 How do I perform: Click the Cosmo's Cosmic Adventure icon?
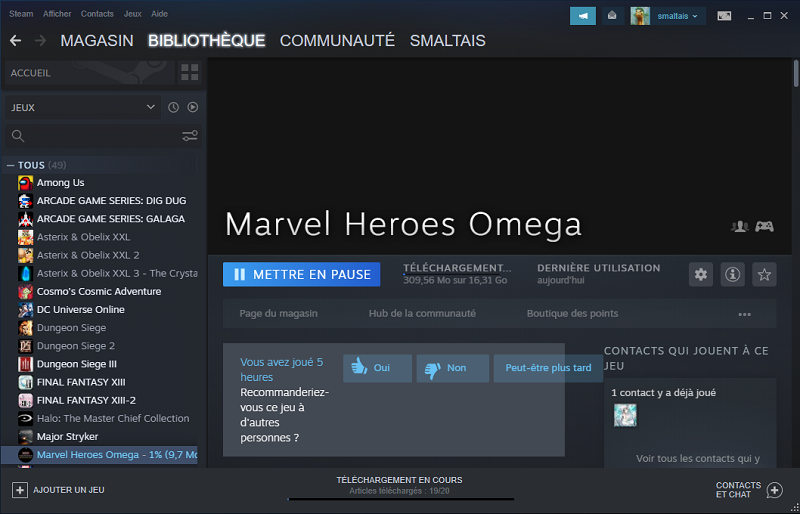pos(26,291)
